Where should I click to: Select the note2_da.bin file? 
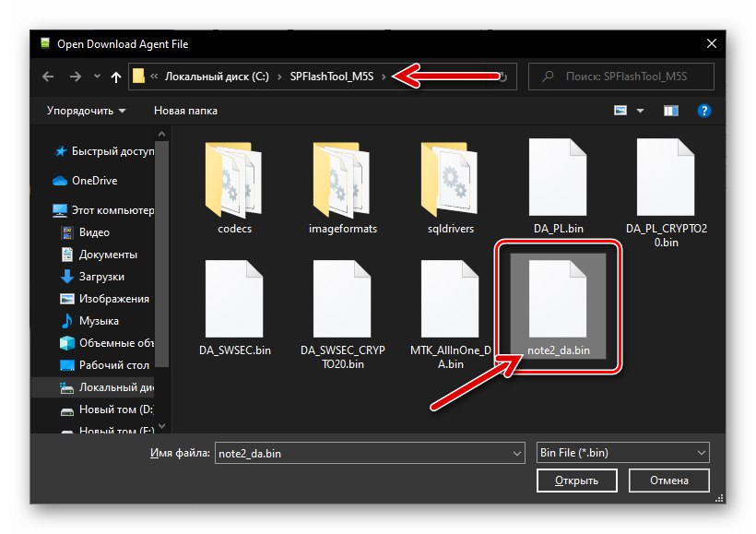559,306
